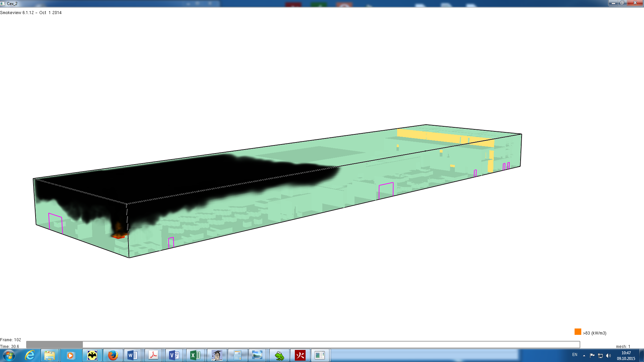
Task: Open Visio from the taskbar
Action: point(174,355)
